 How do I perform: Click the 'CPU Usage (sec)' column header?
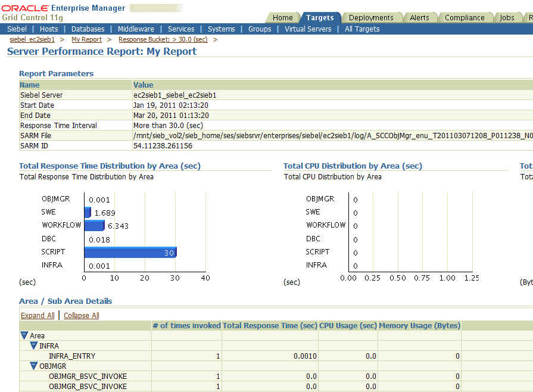click(348, 326)
